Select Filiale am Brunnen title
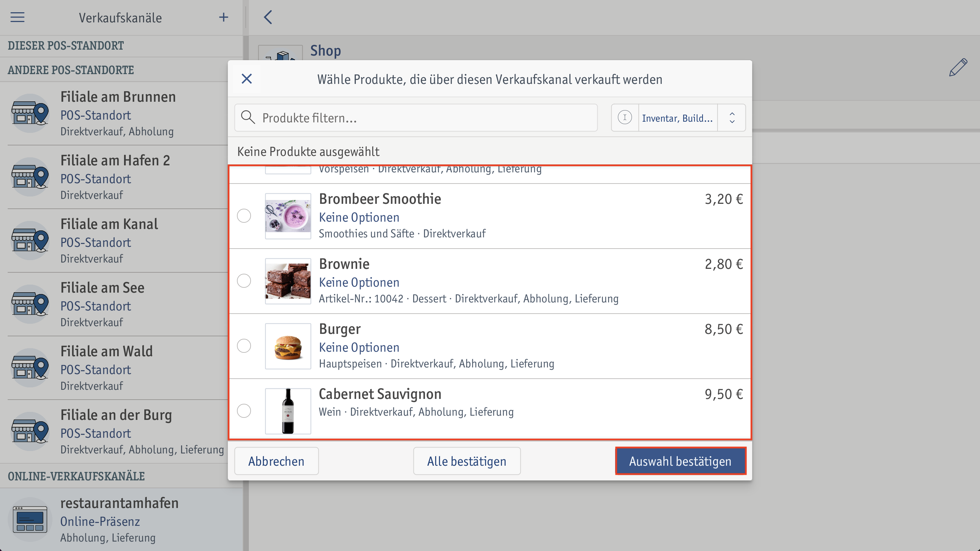Viewport: 980px width, 551px height. pos(118,97)
